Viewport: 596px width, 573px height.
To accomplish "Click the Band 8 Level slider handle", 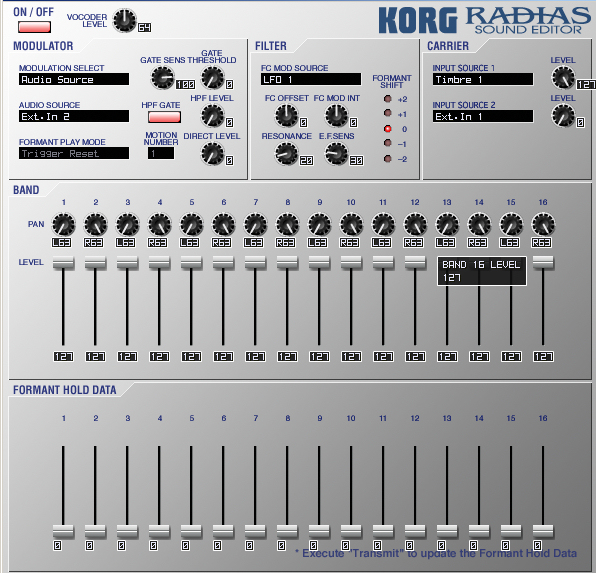I will click(287, 263).
